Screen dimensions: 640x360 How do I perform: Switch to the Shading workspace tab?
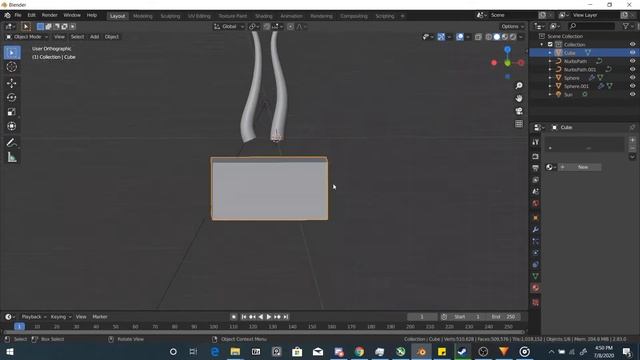(264, 16)
